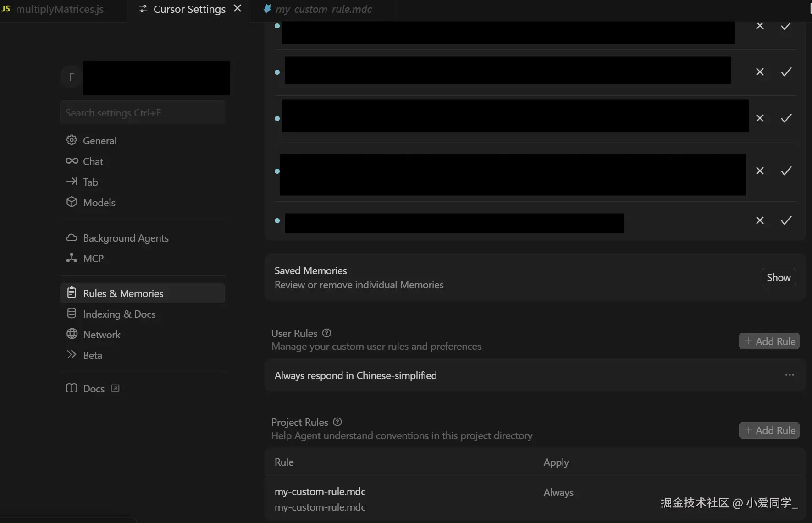The image size is (812, 523).
Task: Navigate to MCP settings
Action: point(143,259)
